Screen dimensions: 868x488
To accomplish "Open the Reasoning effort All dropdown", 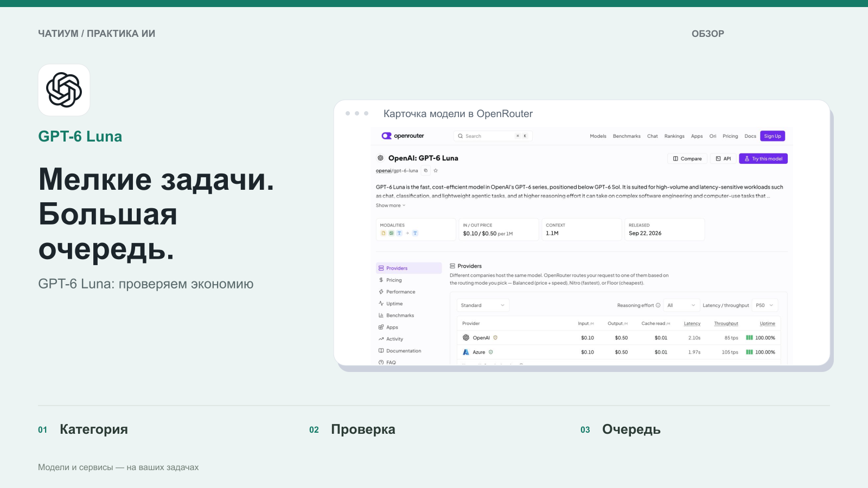I will pyautogui.click(x=681, y=305).
